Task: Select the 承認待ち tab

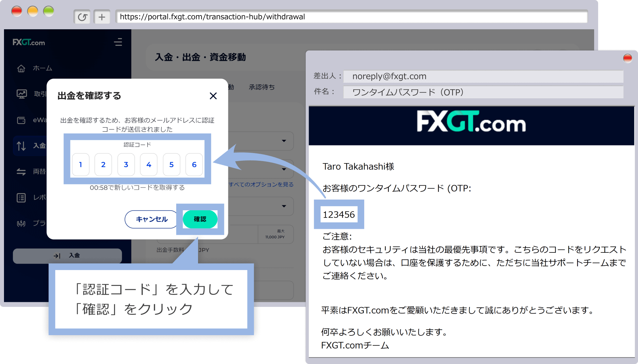Action: [x=262, y=87]
